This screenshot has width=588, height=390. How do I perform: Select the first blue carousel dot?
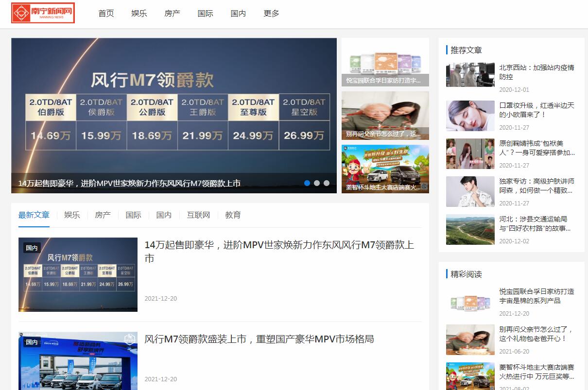click(307, 183)
